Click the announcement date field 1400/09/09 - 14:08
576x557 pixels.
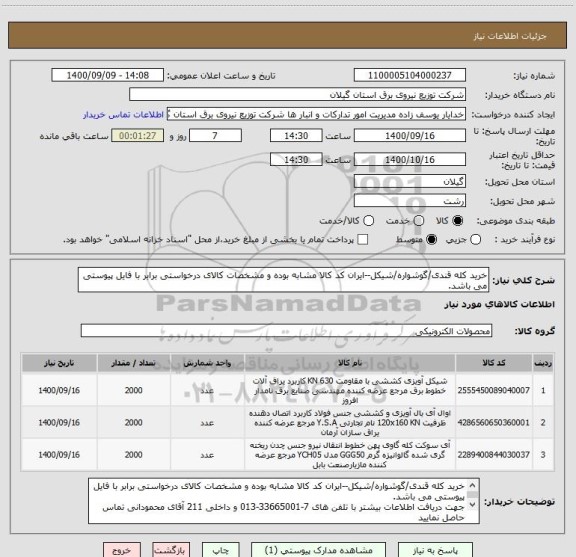(108, 75)
